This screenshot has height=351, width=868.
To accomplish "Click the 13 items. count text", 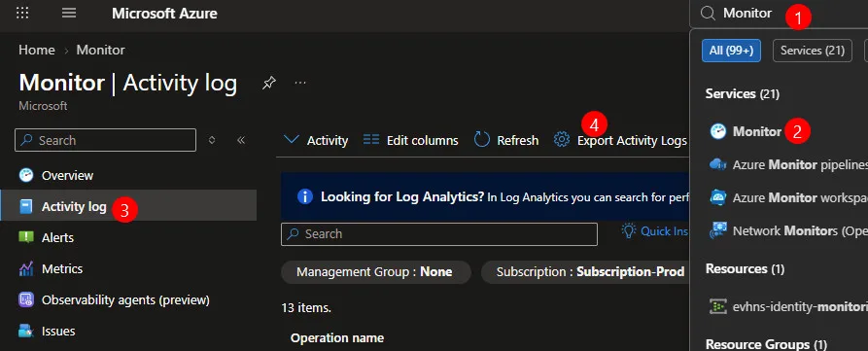I will click(306, 308).
